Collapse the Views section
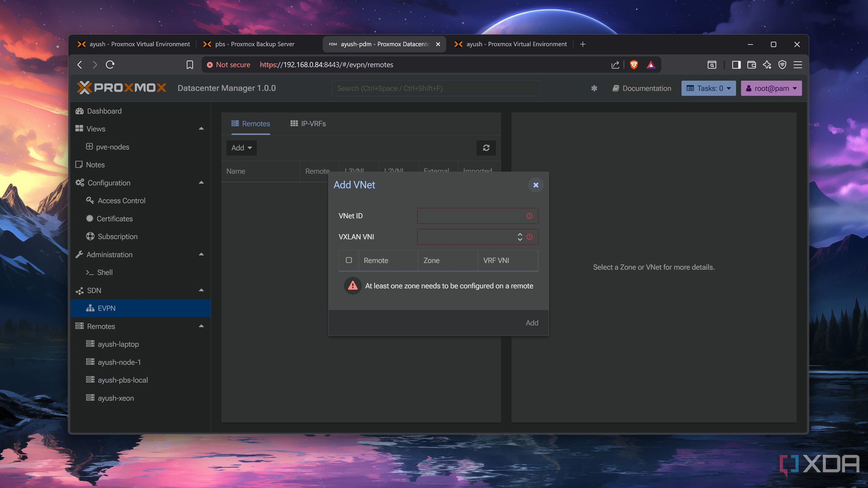The image size is (868, 488). pos(201,129)
